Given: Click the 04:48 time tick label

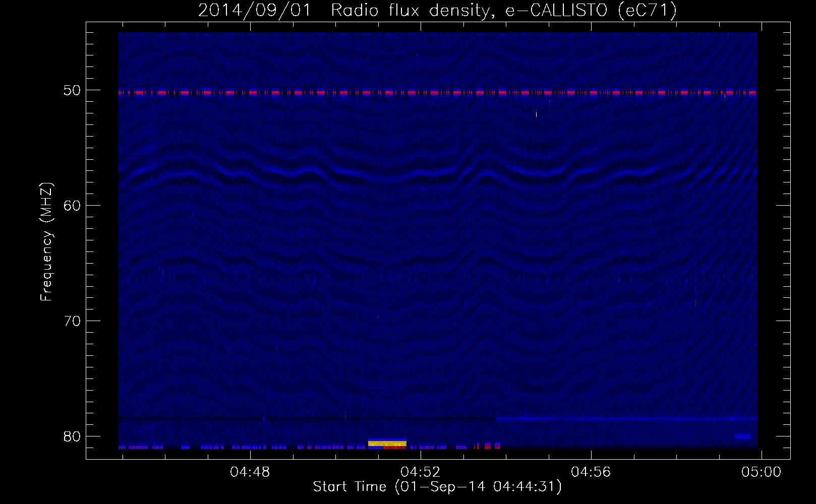Looking at the screenshot, I should pyautogui.click(x=250, y=472).
